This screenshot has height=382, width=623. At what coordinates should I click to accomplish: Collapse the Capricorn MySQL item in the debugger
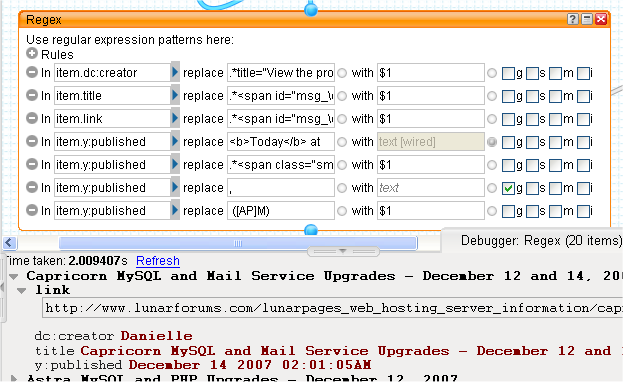coord(14,276)
